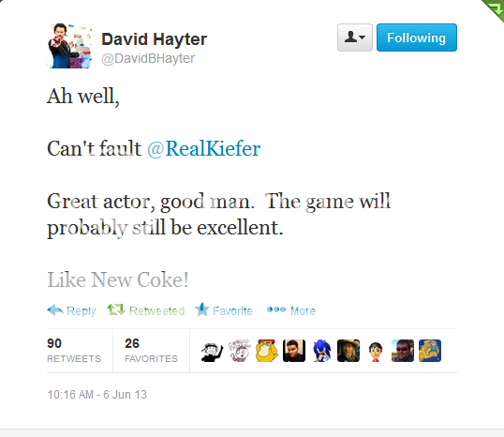Click the Favorite star icon
Screen dimensions: 504x437
pyautogui.click(x=202, y=309)
